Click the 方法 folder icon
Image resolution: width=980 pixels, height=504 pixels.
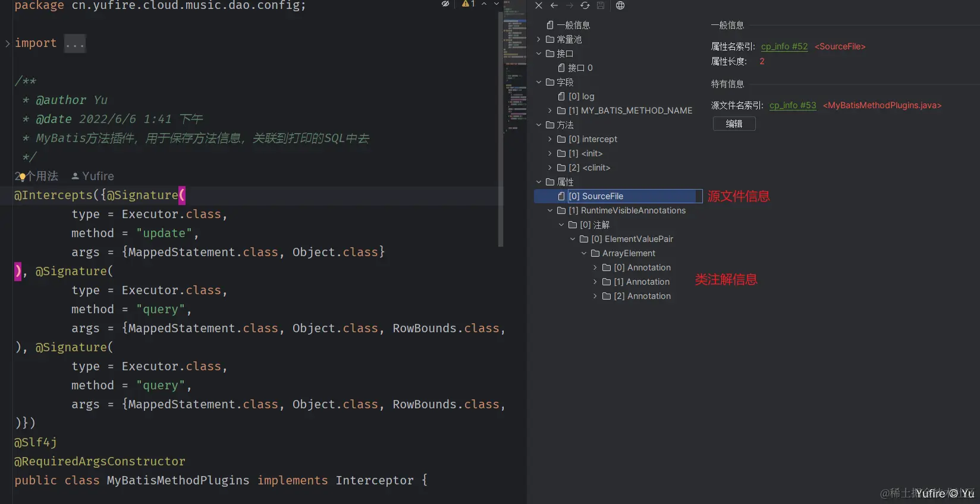coord(550,125)
